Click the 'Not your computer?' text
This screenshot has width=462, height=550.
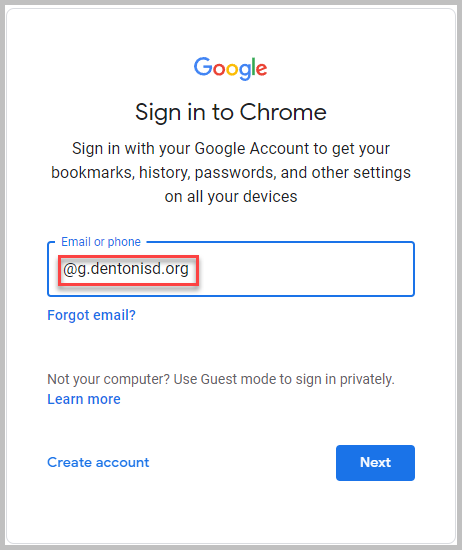(x=109, y=380)
